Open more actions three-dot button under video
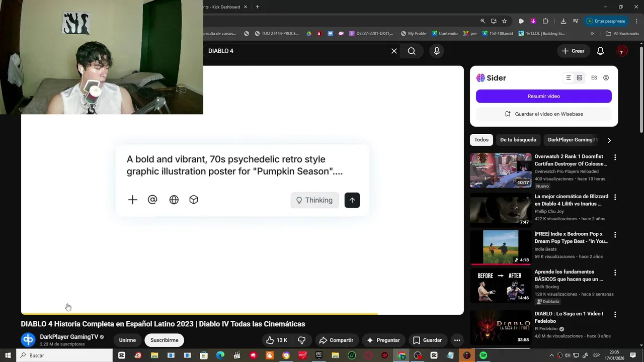Screen dimensions: 644x362 [457, 340]
